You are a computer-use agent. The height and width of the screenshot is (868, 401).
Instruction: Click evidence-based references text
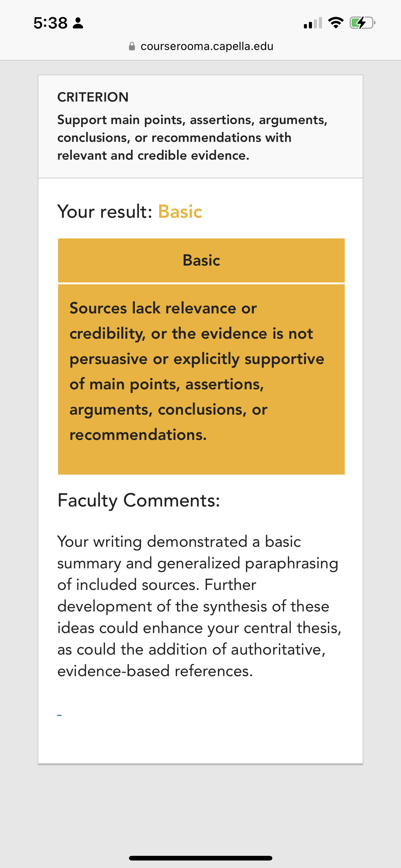click(155, 671)
